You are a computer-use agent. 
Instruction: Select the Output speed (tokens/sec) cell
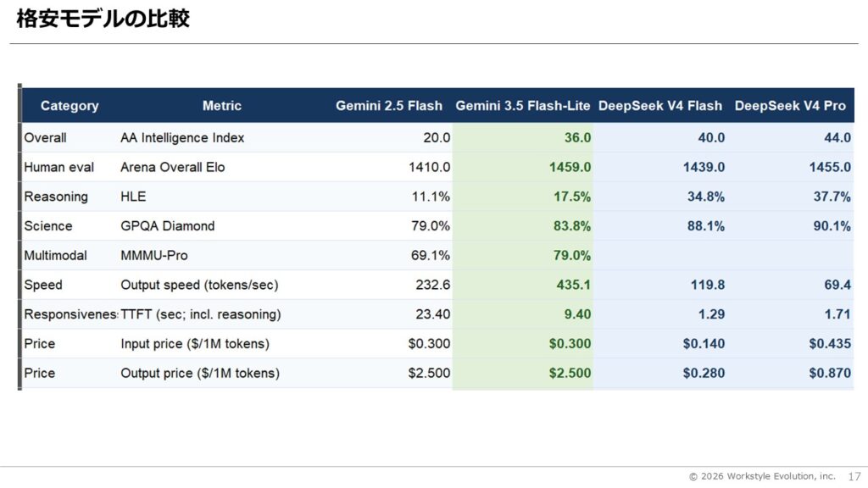[199, 285]
